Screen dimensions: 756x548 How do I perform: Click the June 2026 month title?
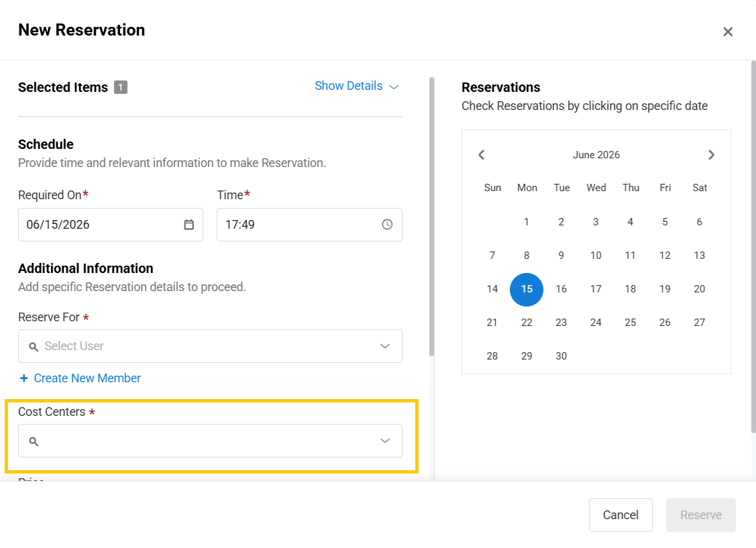(x=596, y=155)
